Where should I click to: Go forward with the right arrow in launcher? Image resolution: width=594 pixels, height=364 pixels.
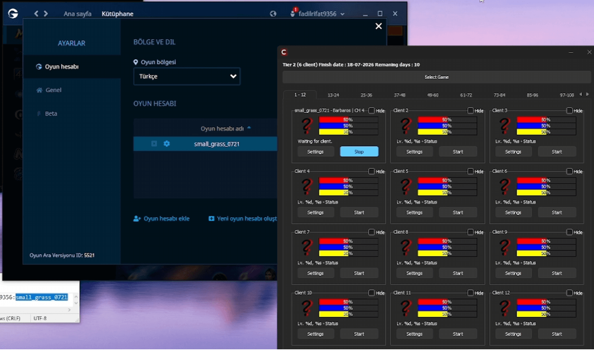46,13
